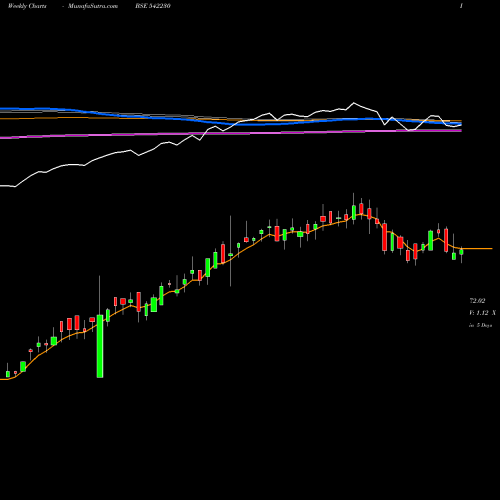This screenshot has height=500, width=500.
Task: Click the tall green candlestick with long wick
Action: (x=100, y=346)
